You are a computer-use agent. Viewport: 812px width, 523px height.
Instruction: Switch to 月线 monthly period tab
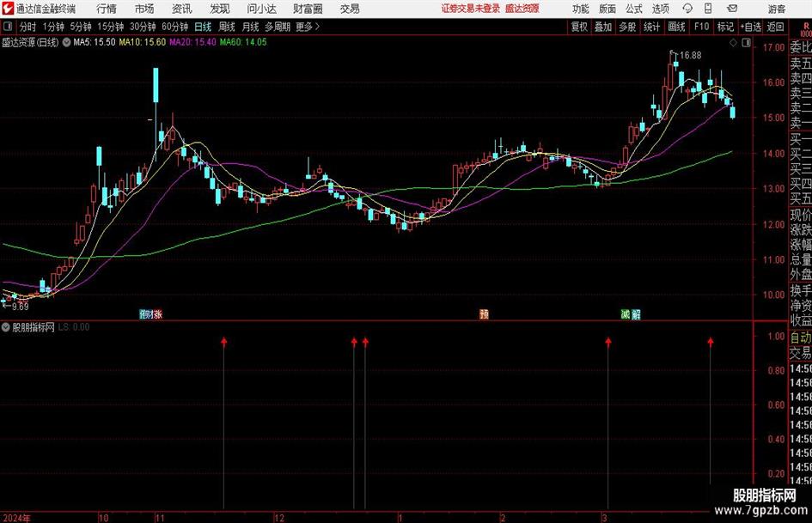coord(250,27)
